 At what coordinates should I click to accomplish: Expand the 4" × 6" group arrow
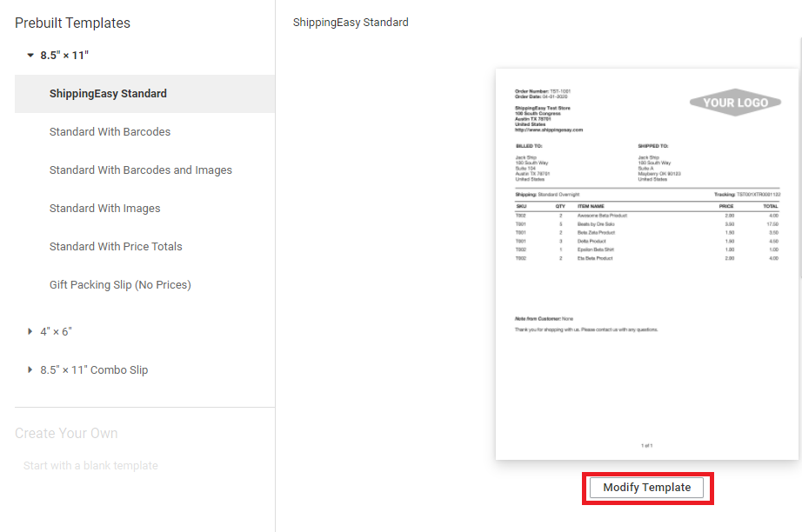(30, 332)
